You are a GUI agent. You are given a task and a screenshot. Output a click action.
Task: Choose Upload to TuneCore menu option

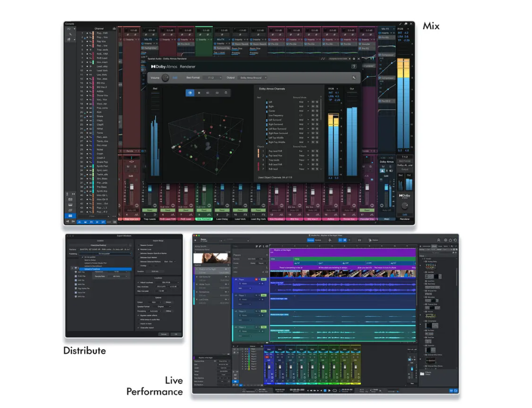(92, 269)
